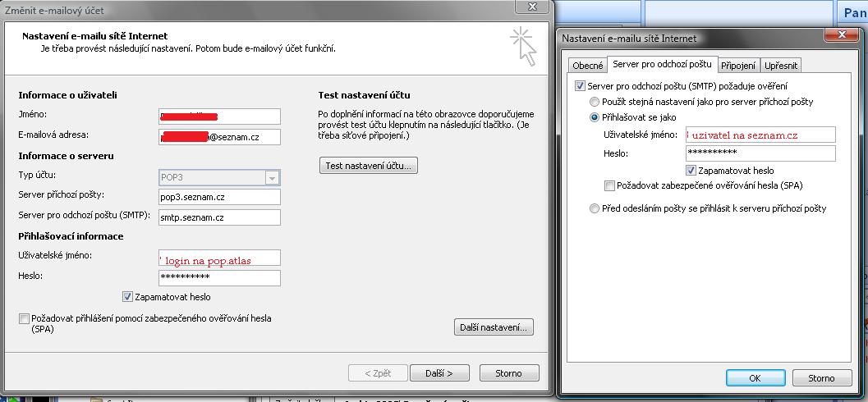The image size is (868, 402).
Task: Toggle SMTP server požaduje ověření checkbox
Action: [580, 86]
